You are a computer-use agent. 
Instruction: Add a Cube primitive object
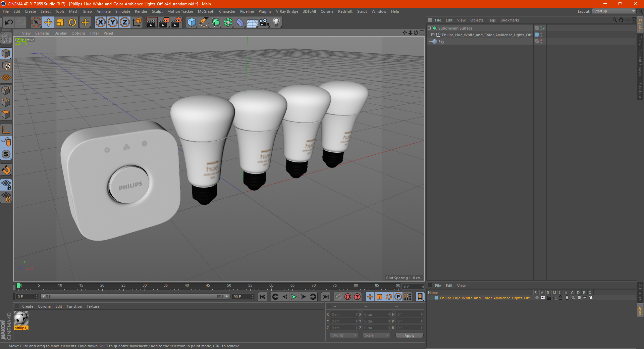(192, 22)
